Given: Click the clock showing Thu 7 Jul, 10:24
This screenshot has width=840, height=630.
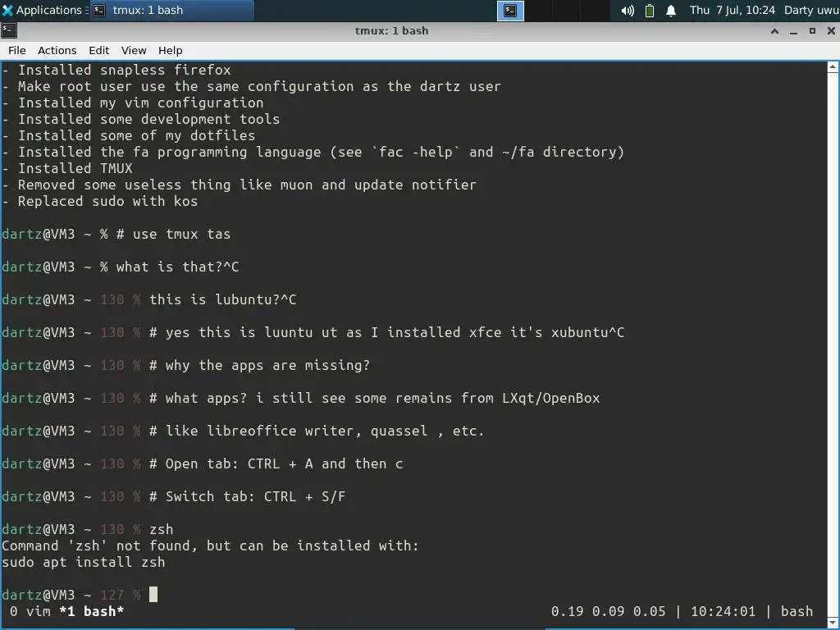Looking at the screenshot, I should 732,10.
